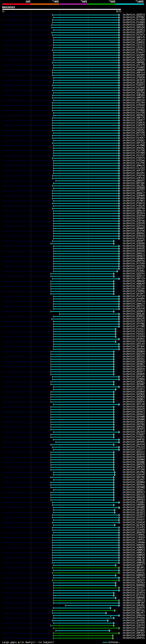Click the UniRef100_Q9SAP7 hit label
The height and width of the screenshot is (644, 146).
click(134, 241)
